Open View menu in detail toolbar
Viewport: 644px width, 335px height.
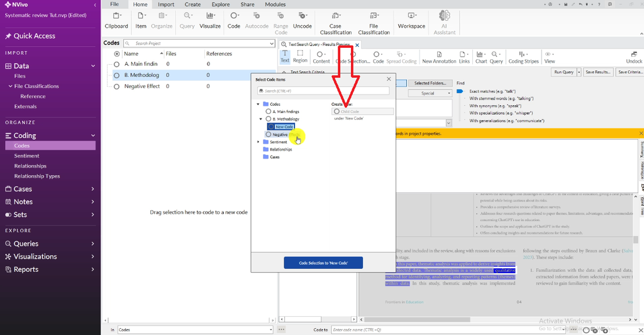550,57
